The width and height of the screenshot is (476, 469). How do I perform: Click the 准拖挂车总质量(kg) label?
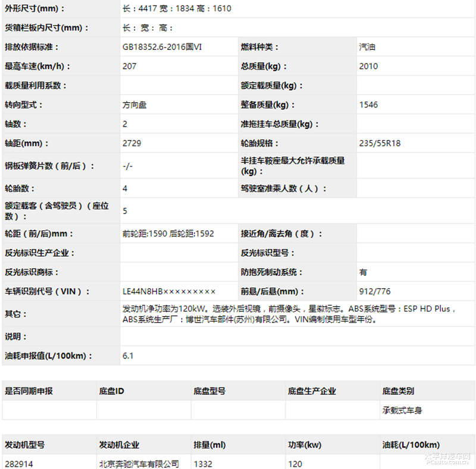pyautogui.click(x=280, y=124)
